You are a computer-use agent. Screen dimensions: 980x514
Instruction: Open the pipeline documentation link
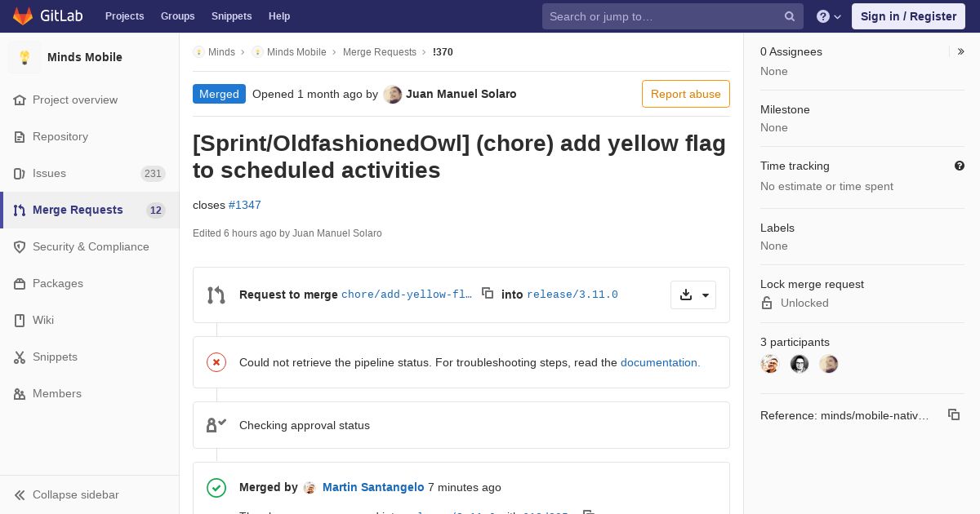click(660, 362)
